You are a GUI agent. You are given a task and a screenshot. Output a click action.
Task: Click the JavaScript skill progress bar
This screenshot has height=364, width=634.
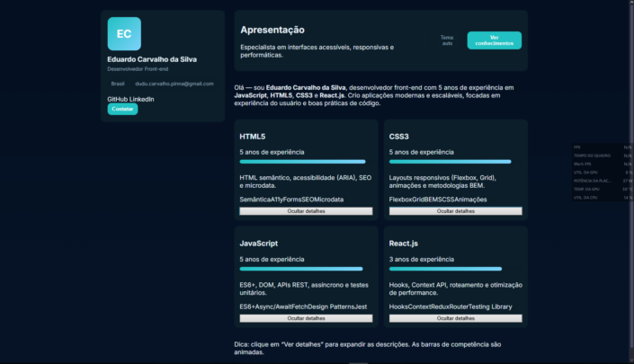click(x=300, y=269)
